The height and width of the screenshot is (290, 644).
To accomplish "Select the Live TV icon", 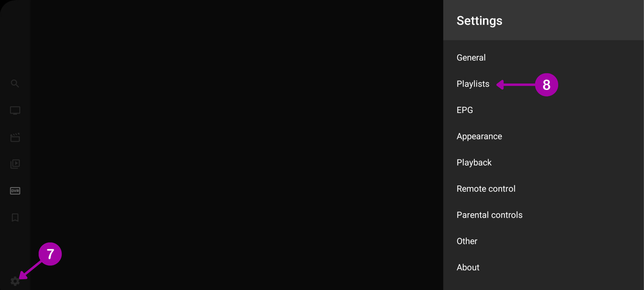I will tap(15, 110).
